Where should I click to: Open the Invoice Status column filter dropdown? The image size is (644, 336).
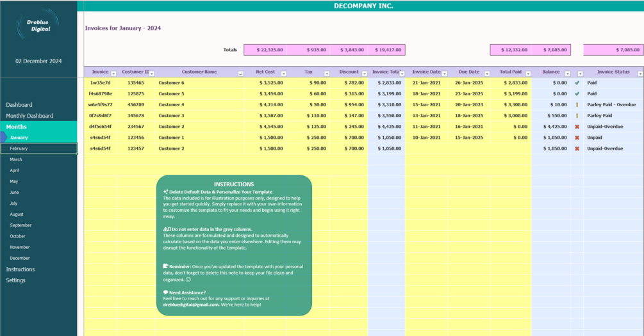640,74
